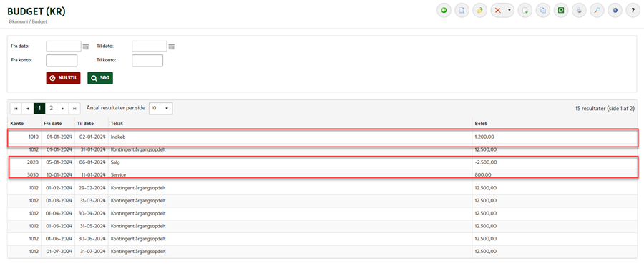Open search with the magnifying glass icon
This screenshot has height=271, width=644.
[597, 10]
